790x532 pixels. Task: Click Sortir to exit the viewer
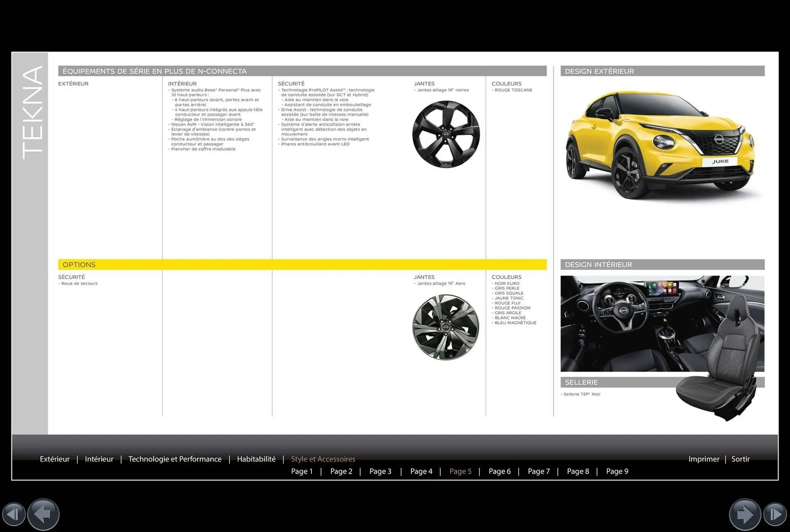click(x=740, y=459)
